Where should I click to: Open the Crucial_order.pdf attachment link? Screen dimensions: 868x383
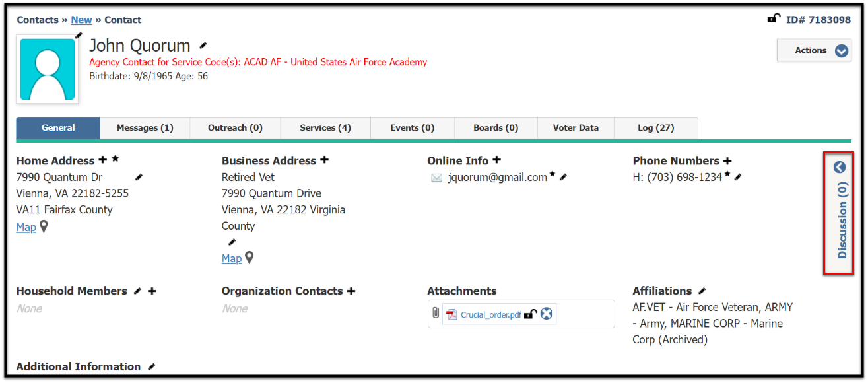(x=491, y=315)
